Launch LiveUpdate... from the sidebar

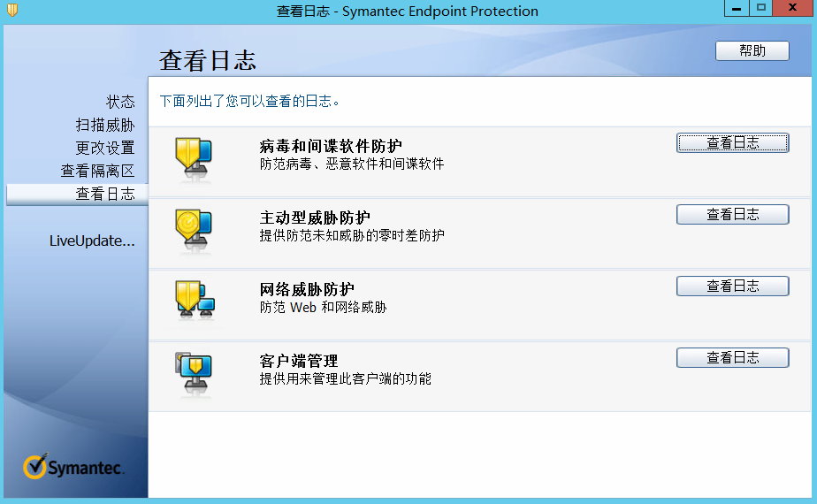[92, 241]
